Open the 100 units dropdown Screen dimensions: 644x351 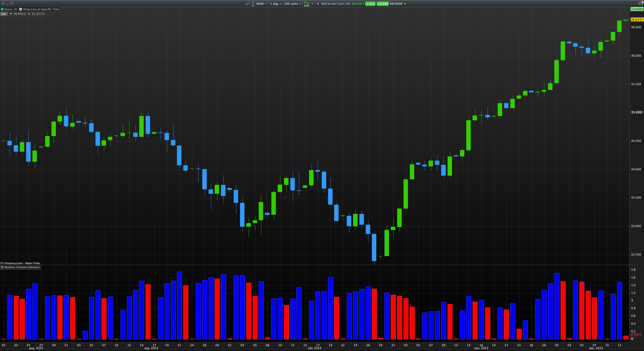292,4
